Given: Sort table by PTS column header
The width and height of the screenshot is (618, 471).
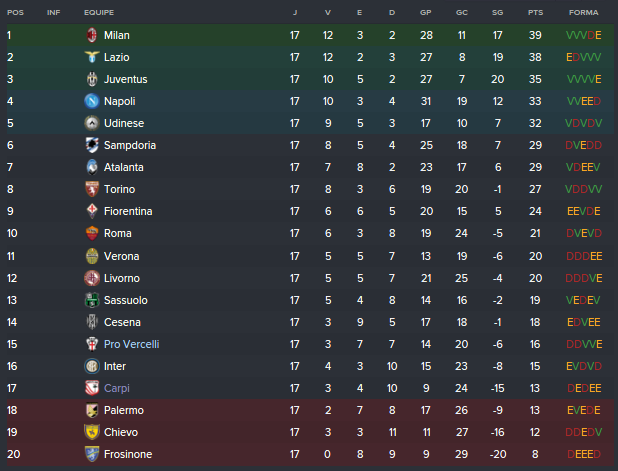Looking at the screenshot, I should click(536, 12).
